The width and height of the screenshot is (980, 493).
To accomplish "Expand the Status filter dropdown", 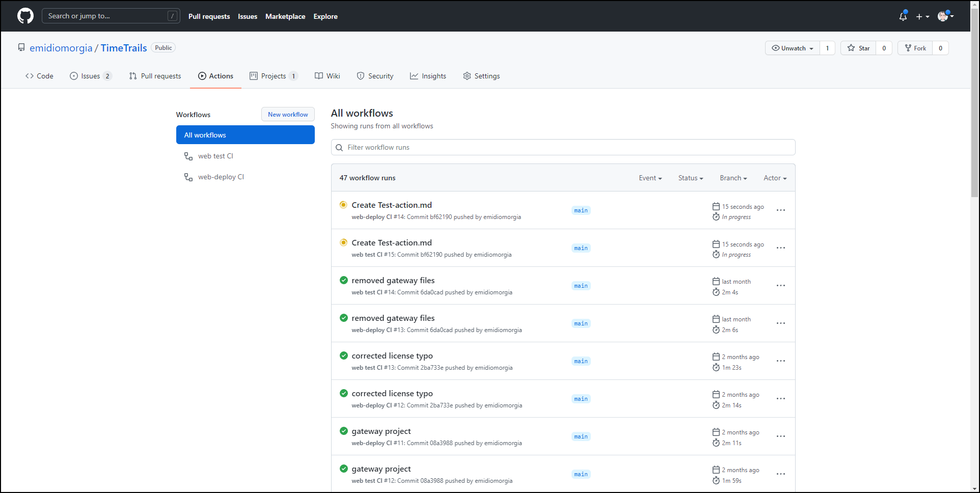I will (x=690, y=178).
